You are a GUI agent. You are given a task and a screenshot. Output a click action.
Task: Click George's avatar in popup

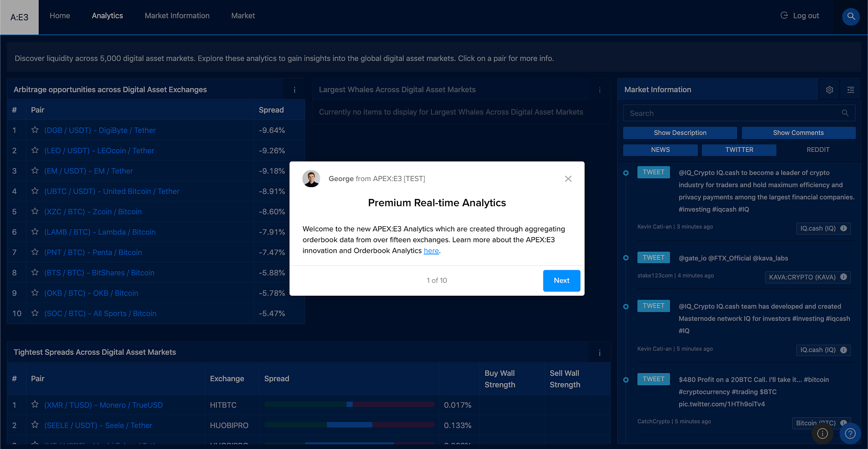[x=311, y=179]
